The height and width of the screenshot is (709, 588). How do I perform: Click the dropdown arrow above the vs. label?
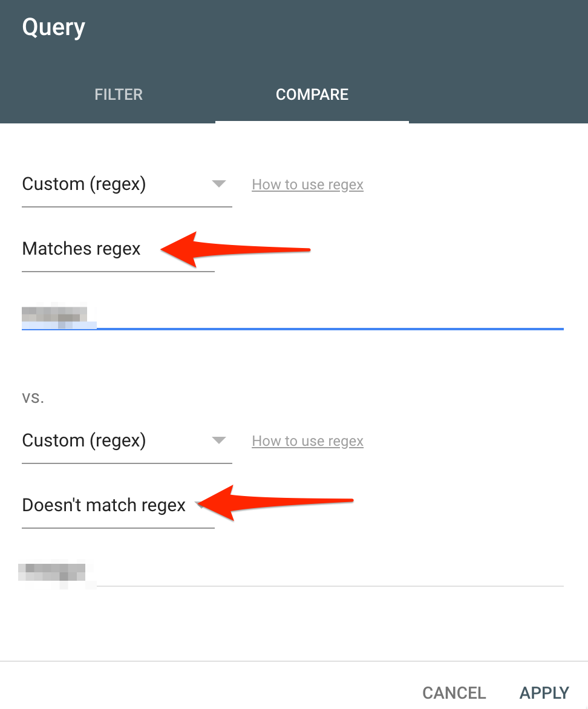coord(219,184)
